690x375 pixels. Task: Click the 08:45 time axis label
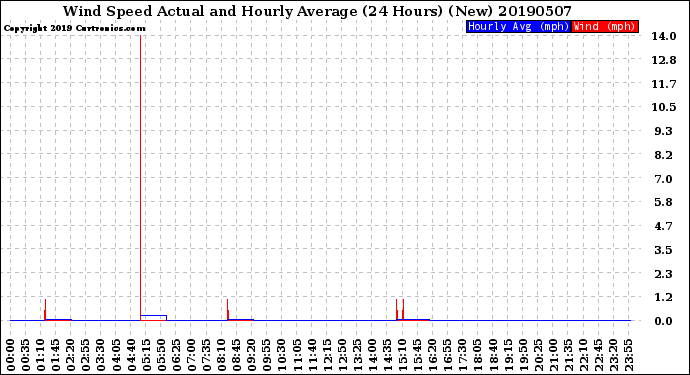coord(237,355)
